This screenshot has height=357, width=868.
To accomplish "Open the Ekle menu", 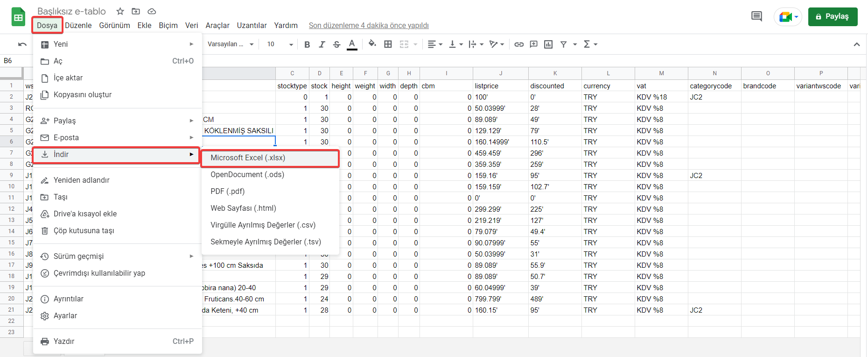I will tap(144, 25).
